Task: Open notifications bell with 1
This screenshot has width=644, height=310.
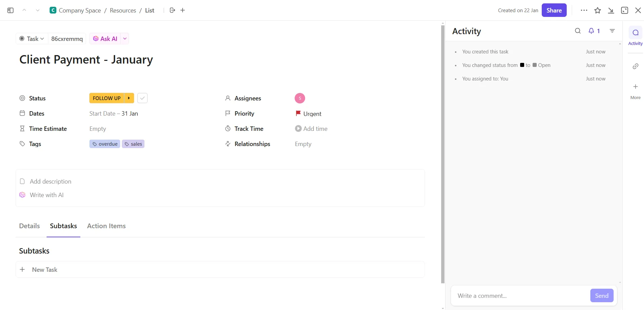Action: (594, 31)
